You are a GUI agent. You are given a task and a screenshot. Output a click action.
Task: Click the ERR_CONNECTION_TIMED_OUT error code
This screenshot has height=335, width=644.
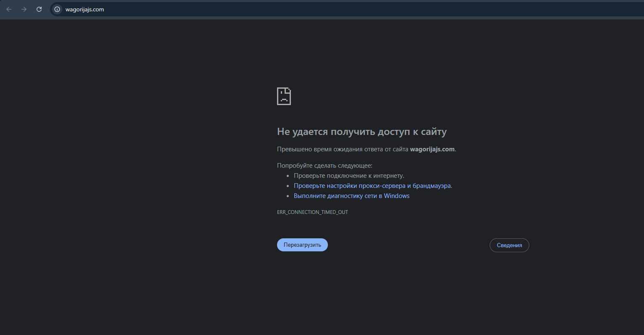pos(312,212)
